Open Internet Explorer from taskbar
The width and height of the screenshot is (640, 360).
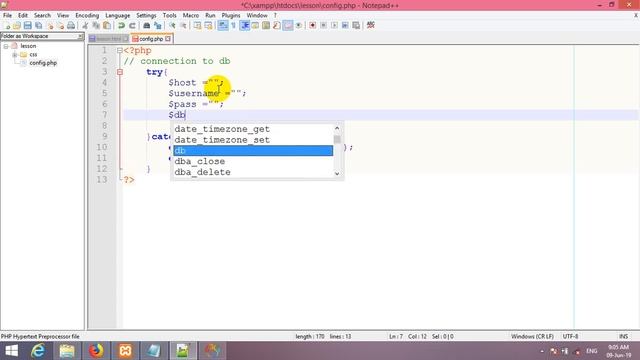38,351
